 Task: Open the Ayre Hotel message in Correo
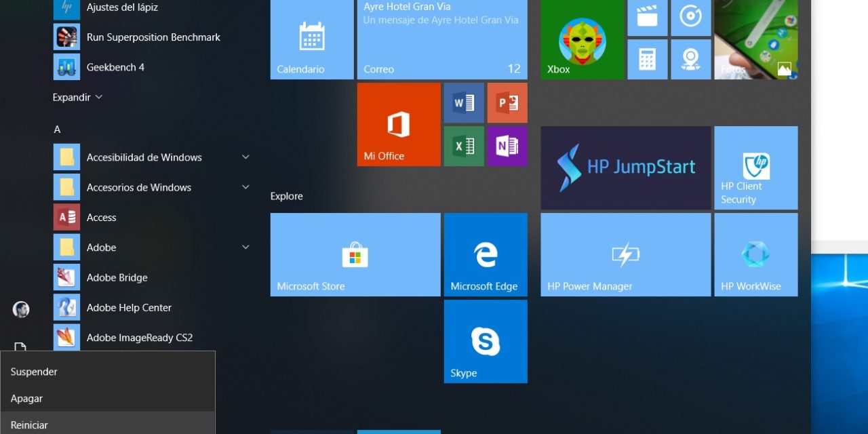point(441,39)
